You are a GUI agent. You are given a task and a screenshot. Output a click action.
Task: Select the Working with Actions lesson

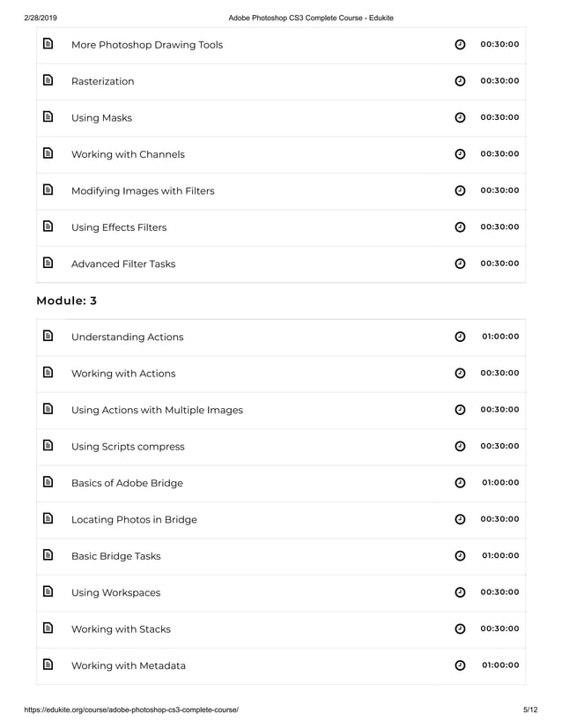coord(123,374)
